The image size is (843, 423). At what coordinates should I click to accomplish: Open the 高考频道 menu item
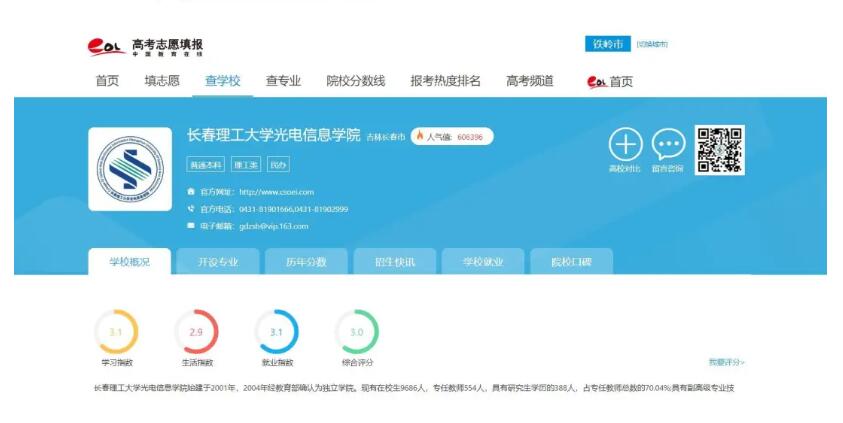click(530, 81)
